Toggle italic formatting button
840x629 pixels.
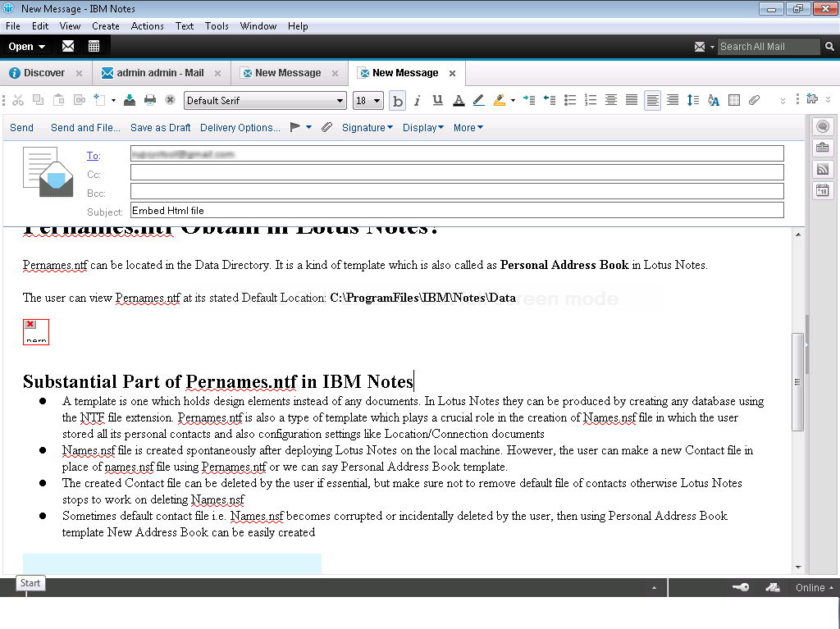pos(418,101)
